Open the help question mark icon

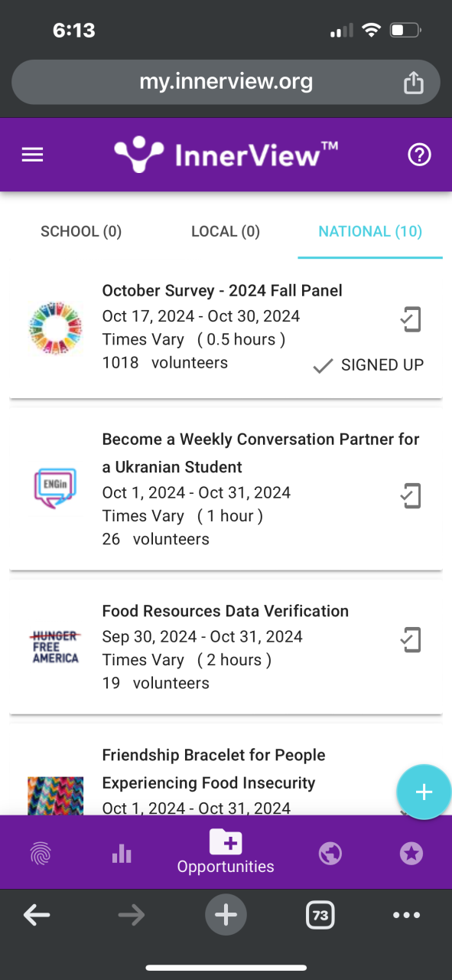420,155
